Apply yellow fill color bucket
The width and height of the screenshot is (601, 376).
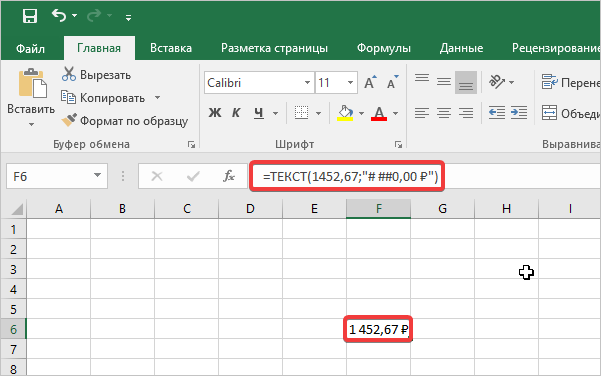pos(345,113)
